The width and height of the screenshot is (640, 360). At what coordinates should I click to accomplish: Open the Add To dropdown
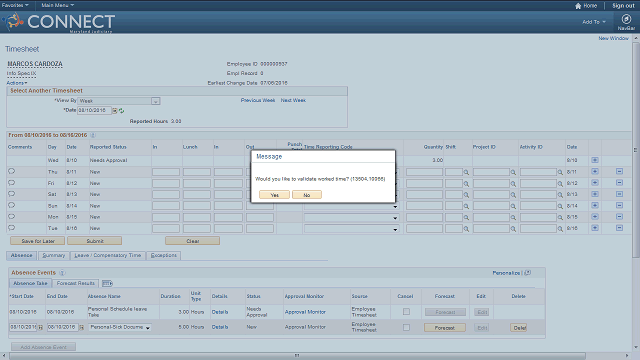coord(594,22)
